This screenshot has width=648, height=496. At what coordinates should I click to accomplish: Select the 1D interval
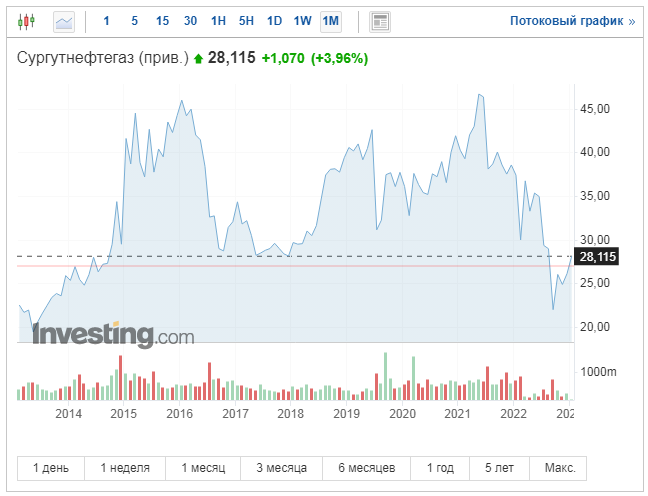pos(274,20)
